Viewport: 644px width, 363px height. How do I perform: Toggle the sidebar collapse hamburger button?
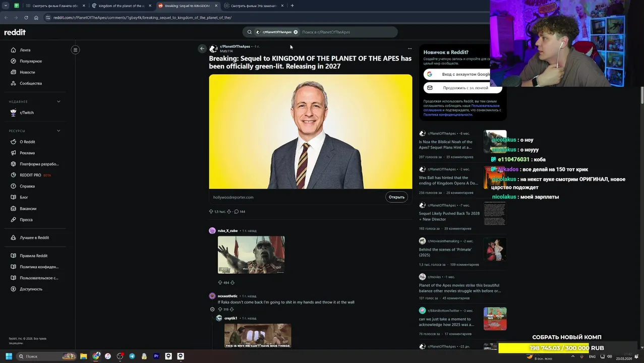[x=75, y=49]
